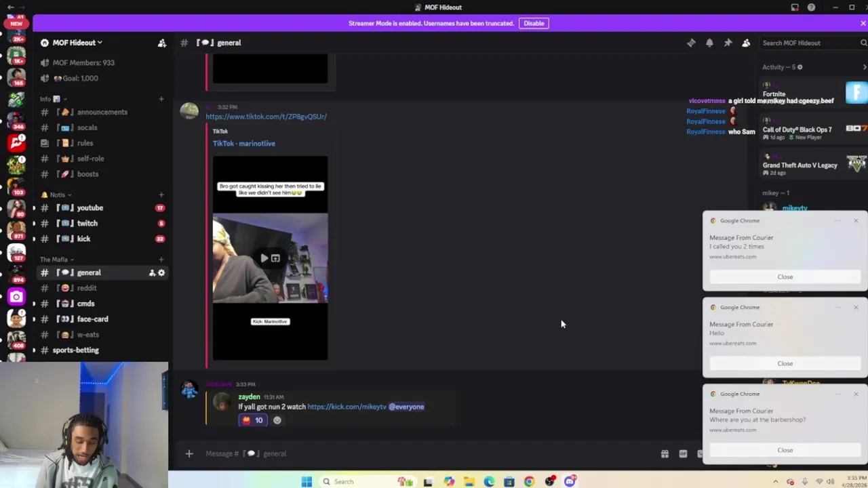Click the 10 reaction on zayden's message
This screenshot has height=488, width=868.
252,420
